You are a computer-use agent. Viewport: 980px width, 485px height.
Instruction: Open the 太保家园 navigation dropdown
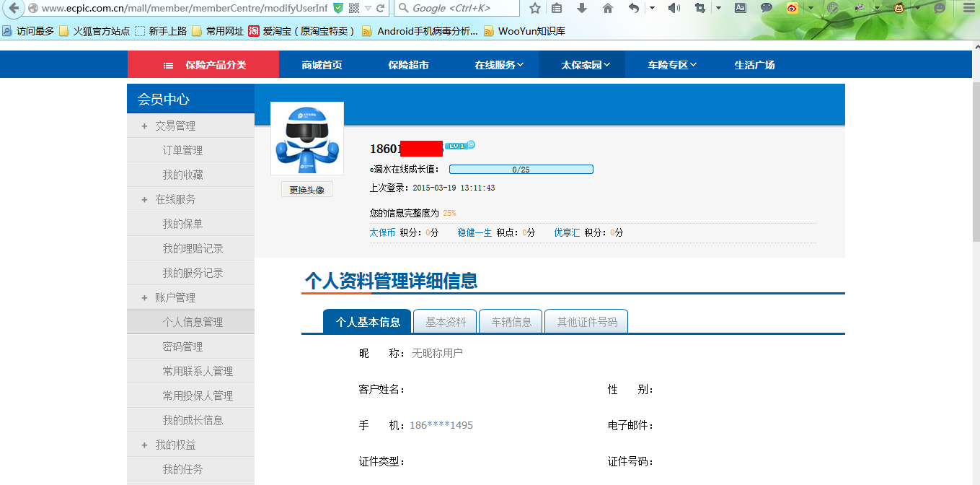[586, 65]
